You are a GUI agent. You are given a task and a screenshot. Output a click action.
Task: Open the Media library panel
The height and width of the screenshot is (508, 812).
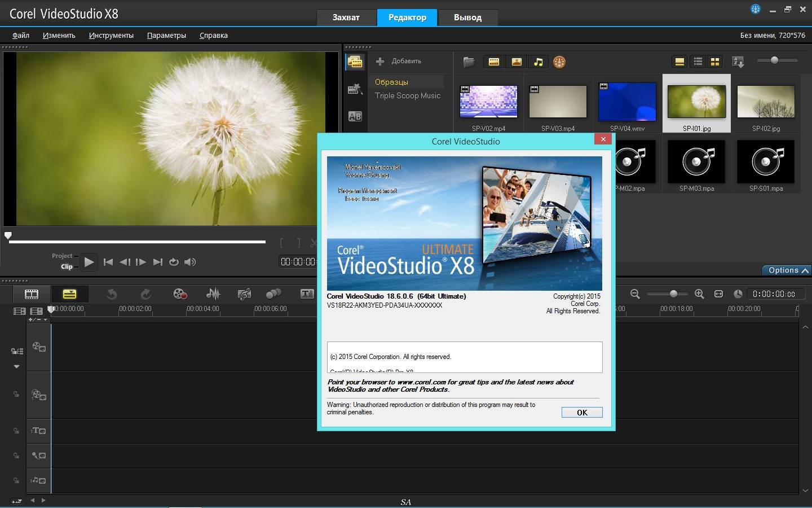(x=355, y=62)
